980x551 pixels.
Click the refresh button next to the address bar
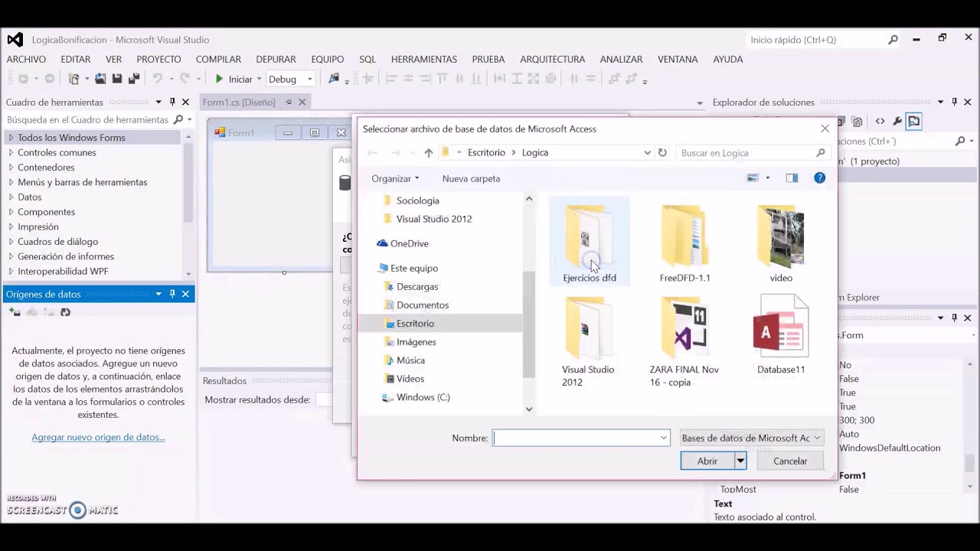(662, 152)
